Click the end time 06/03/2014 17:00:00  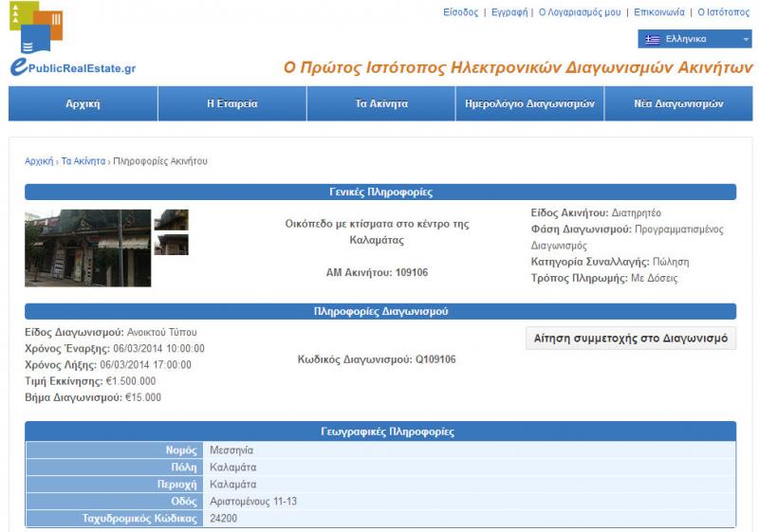tap(145, 365)
